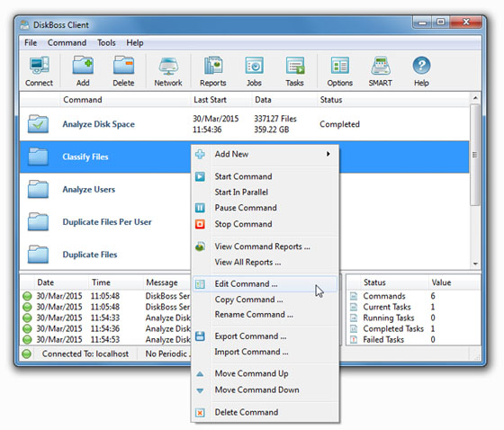Open the File menu

pos(31,43)
